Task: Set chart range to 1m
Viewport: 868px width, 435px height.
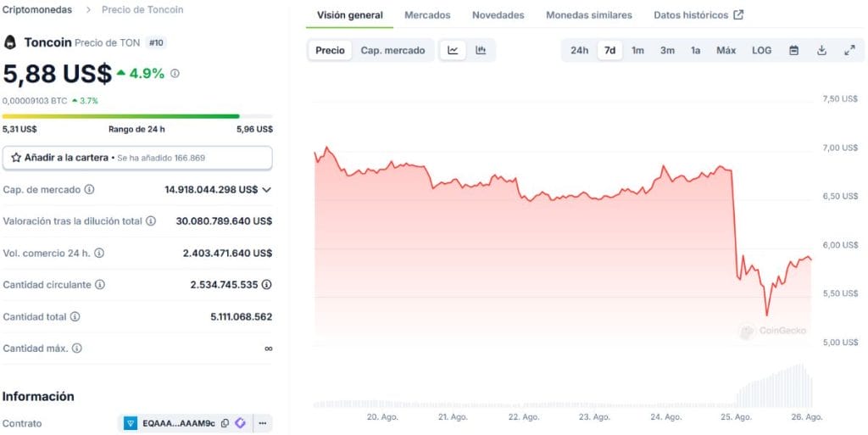Action: 637,50
